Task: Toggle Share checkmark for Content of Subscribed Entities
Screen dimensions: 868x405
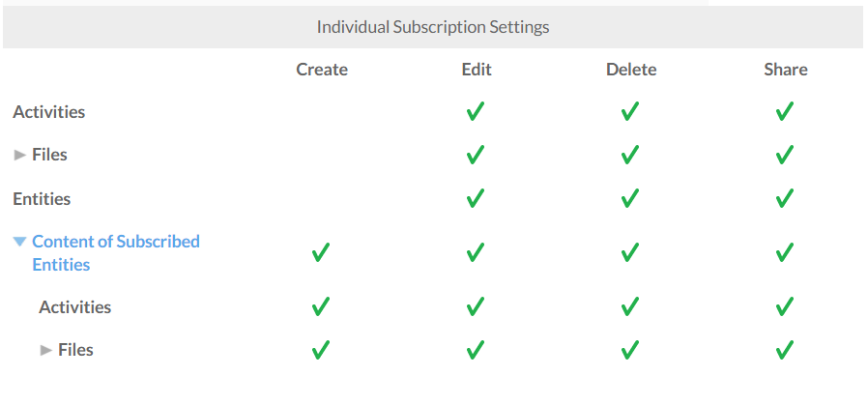Action: [784, 253]
